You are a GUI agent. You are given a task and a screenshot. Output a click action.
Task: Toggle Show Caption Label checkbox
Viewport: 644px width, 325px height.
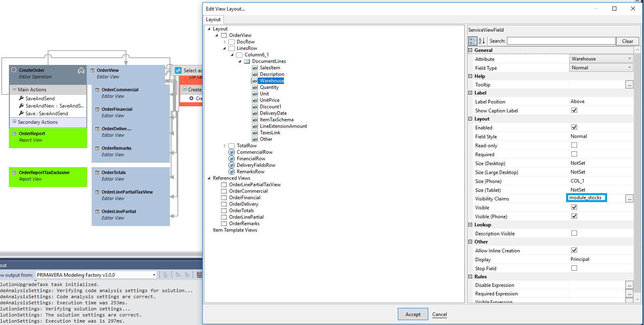574,110
